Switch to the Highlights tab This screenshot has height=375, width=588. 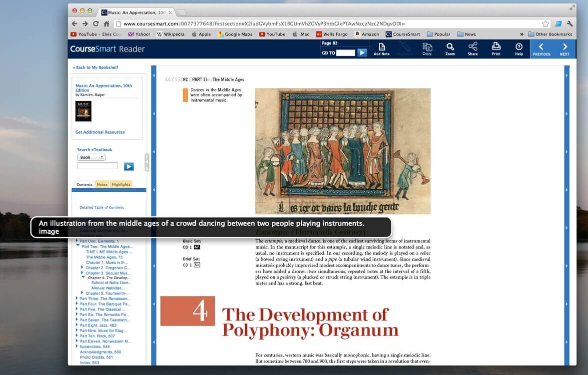pos(121,184)
